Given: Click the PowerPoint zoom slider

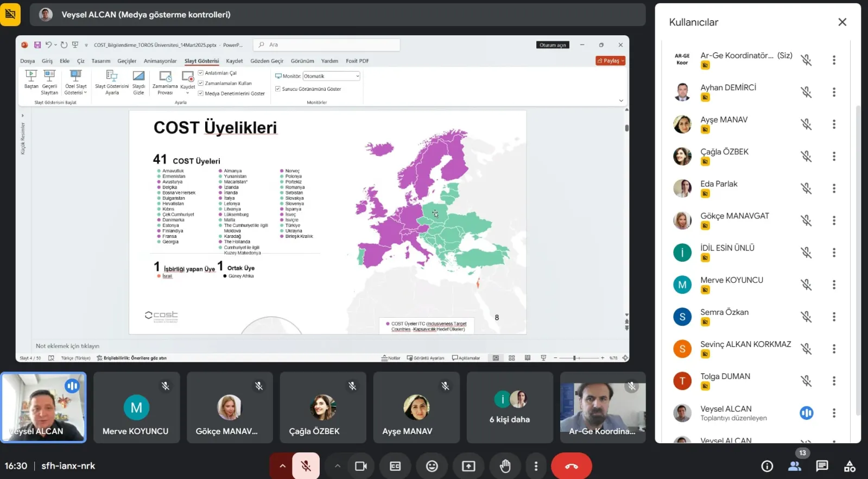Looking at the screenshot, I should click(x=575, y=358).
